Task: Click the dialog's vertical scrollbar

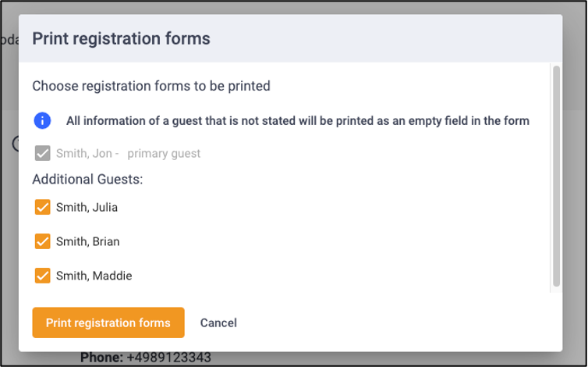Action: [556, 176]
